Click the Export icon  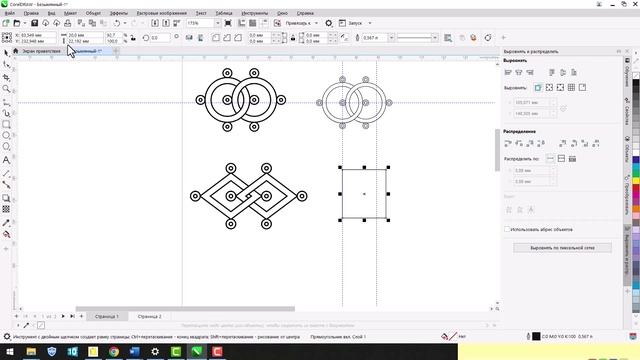[166, 23]
